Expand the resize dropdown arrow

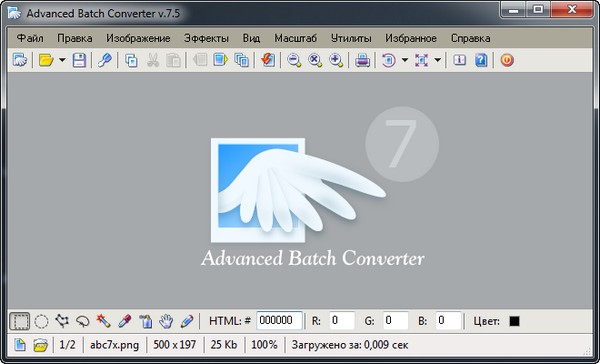point(438,60)
